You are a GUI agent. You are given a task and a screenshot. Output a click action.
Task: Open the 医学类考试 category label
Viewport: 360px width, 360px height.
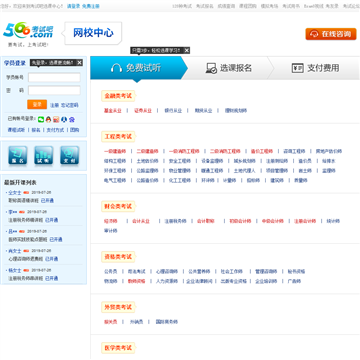[x=118, y=348]
